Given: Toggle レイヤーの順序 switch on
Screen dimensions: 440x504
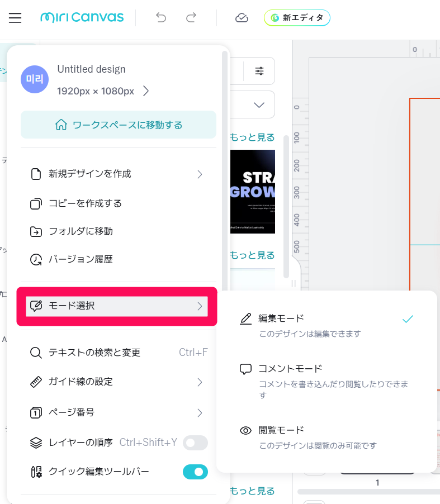Looking at the screenshot, I should pyautogui.click(x=195, y=443).
